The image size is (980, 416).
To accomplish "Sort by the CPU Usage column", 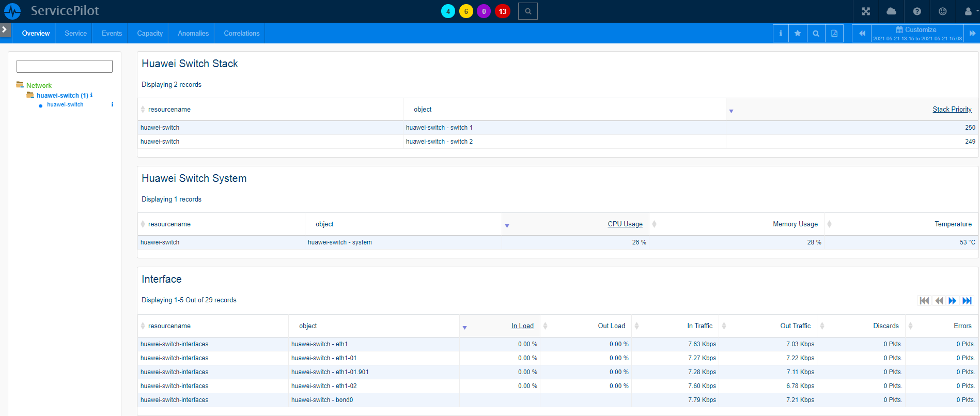I will pyautogui.click(x=625, y=224).
